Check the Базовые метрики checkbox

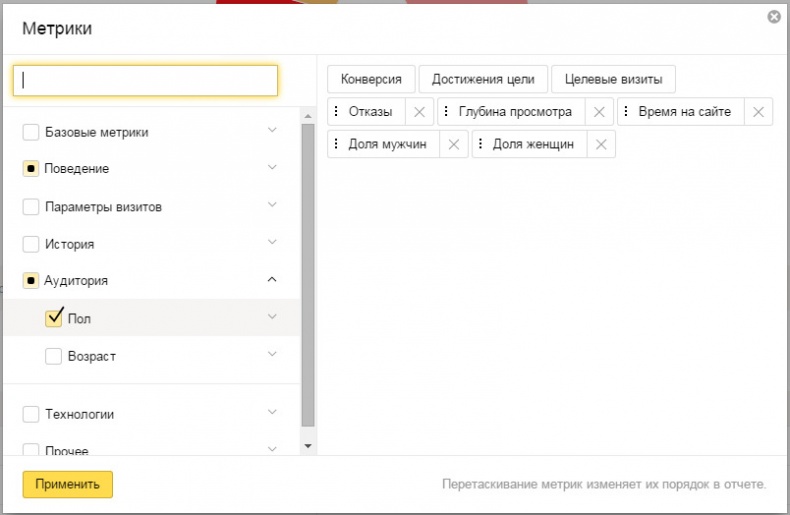pos(31,132)
